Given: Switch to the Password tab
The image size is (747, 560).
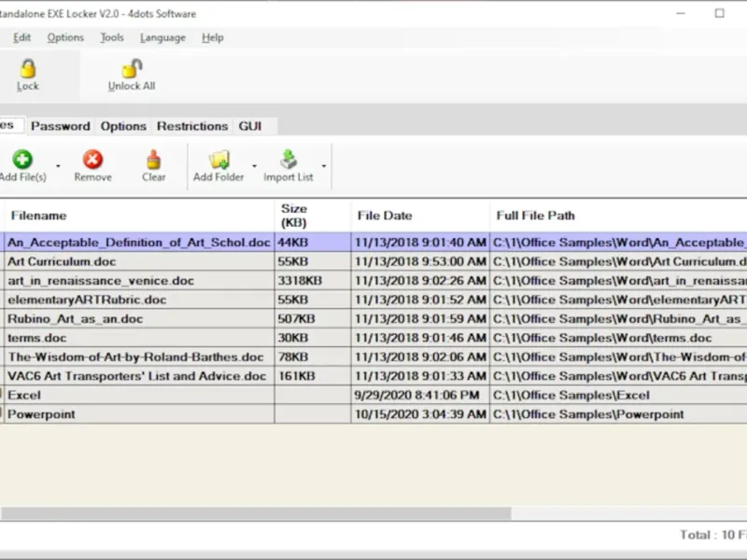Looking at the screenshot, I should (x=61, y=126).
